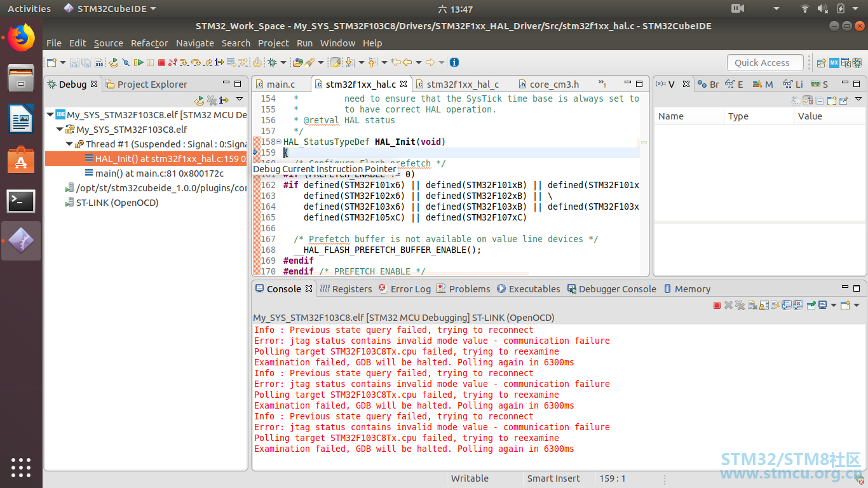Viewport: 868px width, 488px height.
Task: Toggle Scroll Lock in the Console toolbar
Action: point(764,305)
